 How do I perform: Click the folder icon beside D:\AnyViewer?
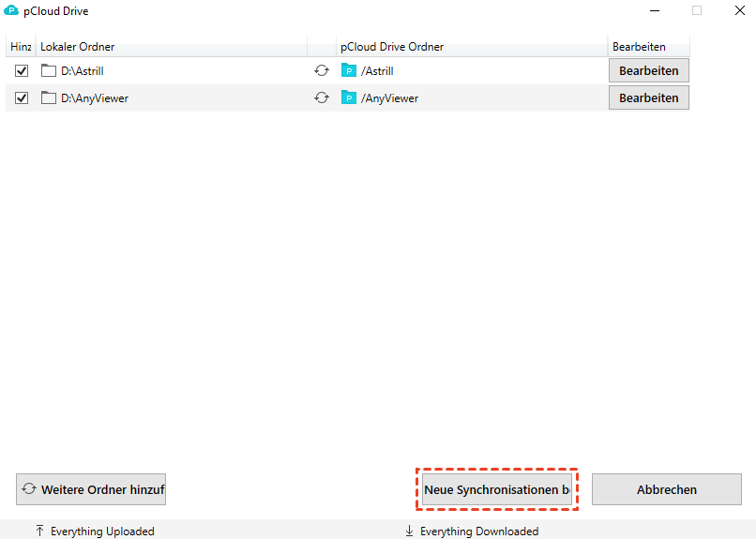point(48,97)
